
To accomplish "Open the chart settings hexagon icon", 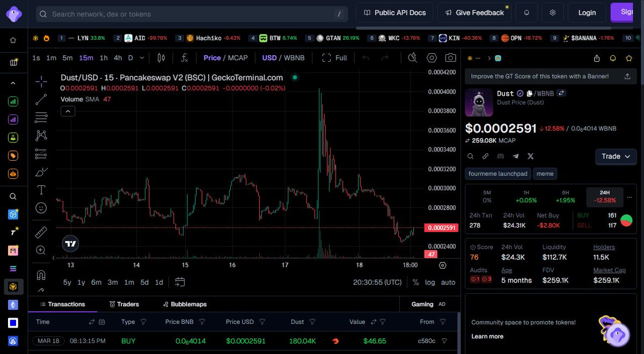I will (432, 57).
